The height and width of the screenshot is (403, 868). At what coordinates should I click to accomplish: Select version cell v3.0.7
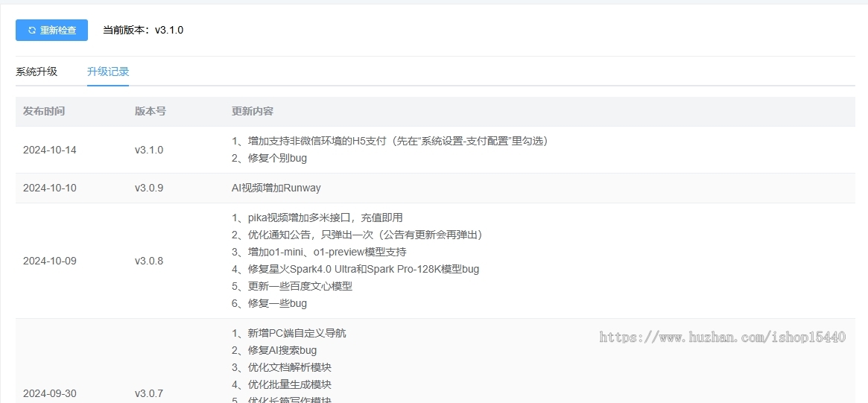149,393
